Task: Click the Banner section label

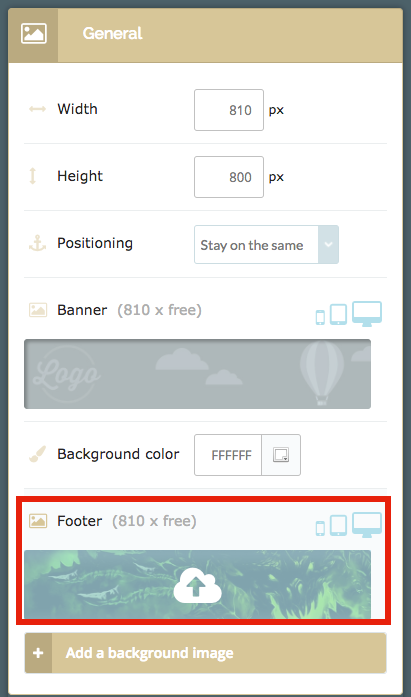Action: (82, 310)
